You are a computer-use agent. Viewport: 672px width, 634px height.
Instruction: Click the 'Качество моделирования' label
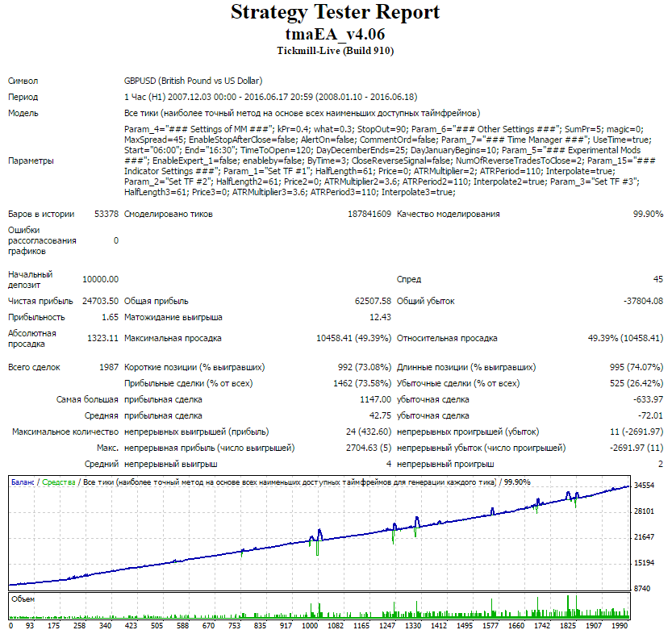coord(449,215)
